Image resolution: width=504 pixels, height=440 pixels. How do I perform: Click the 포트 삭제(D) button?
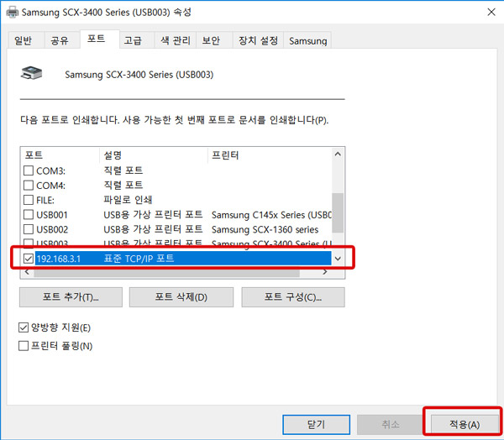point(181,297)
